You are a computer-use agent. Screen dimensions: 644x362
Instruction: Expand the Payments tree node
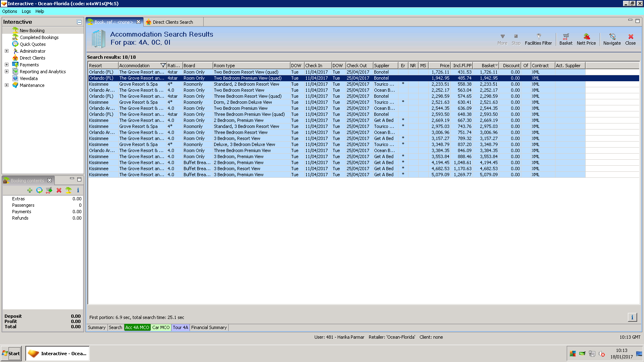coord(6,65)
